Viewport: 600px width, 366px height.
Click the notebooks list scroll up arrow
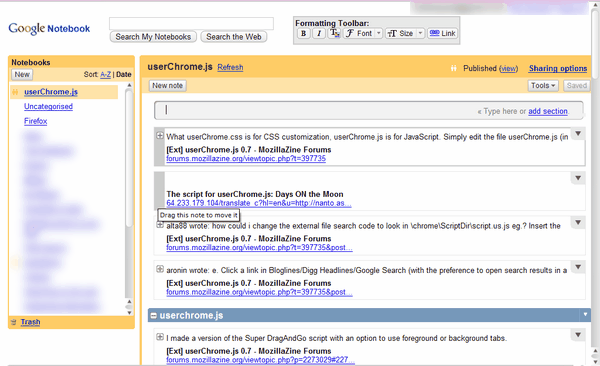[x=129, y=85]
